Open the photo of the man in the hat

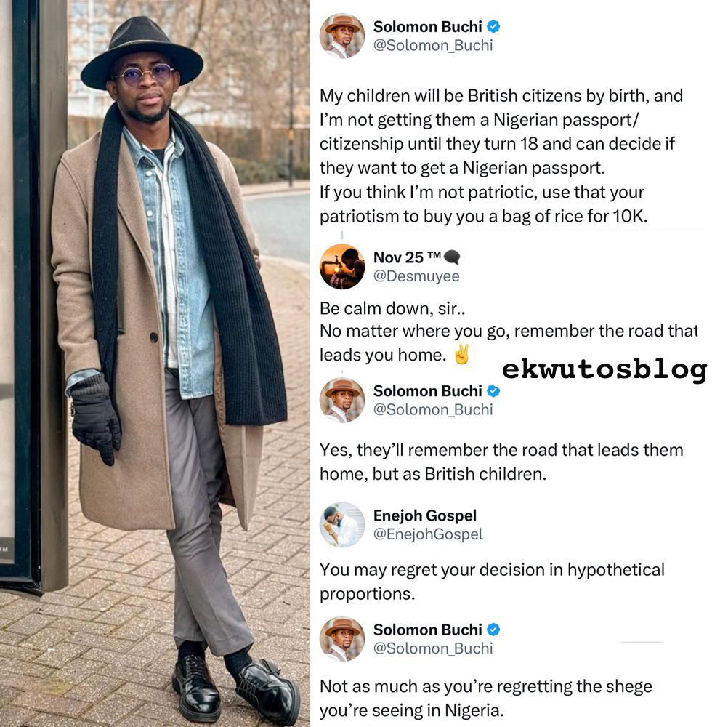155,363
